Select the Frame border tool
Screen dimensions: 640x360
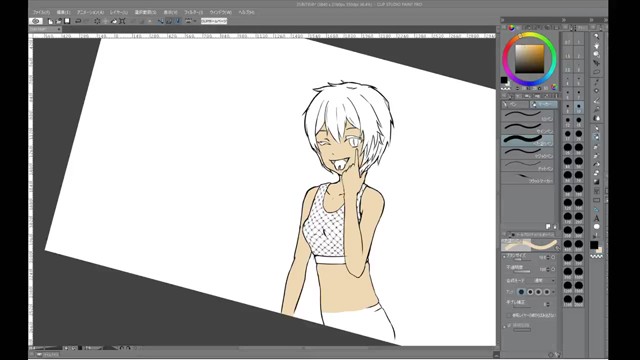tap(596, 200)
